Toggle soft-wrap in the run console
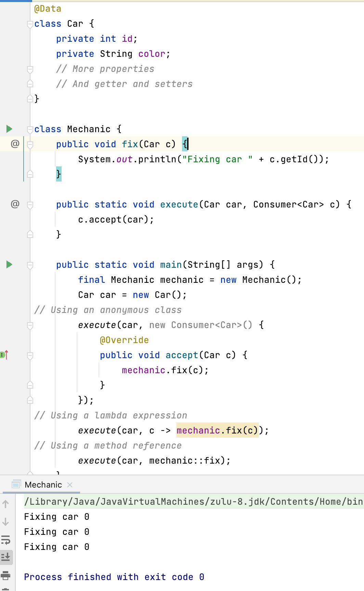364x591 pixels. [x=6, y=540]
